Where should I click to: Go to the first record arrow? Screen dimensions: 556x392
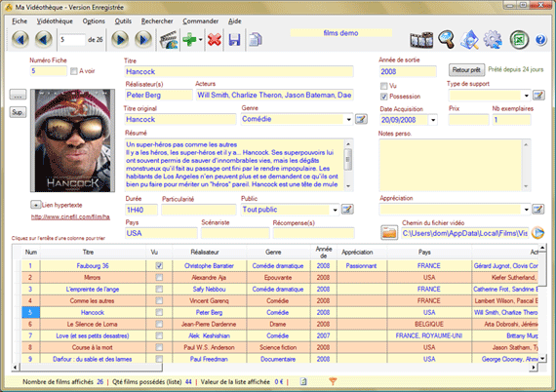[20, 39]
